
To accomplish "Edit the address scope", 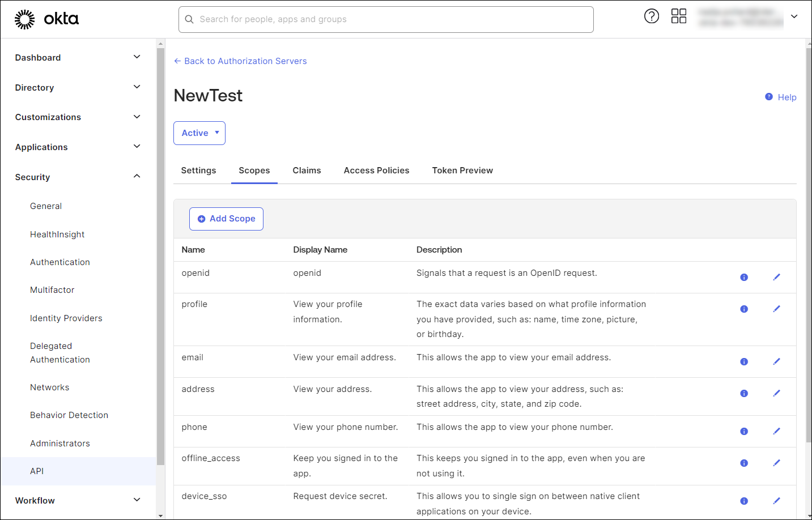I will pyautogui.click(x=777, y=393).
